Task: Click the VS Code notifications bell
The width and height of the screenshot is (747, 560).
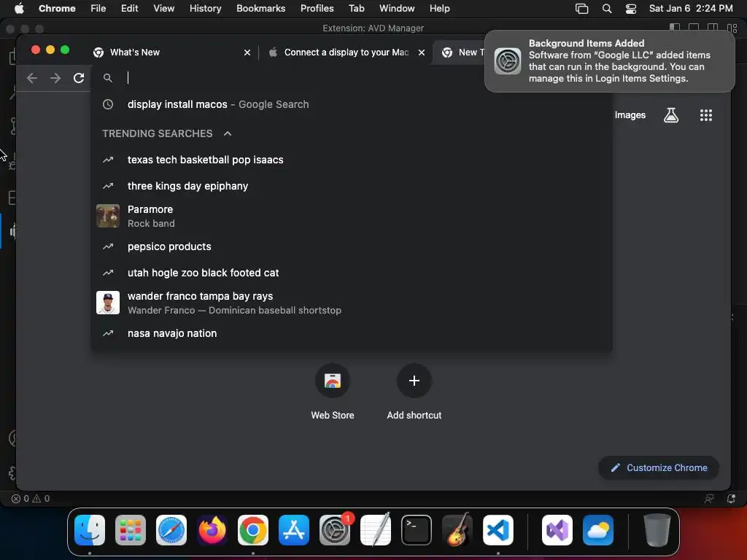Action: [x=731, y=499]
